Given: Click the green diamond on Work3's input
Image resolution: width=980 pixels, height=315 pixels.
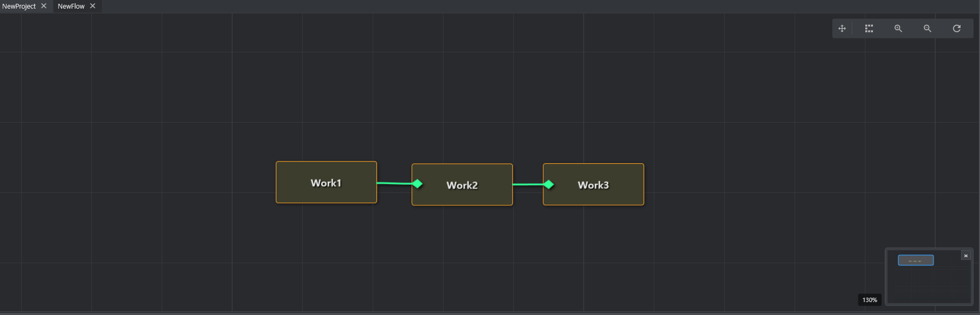Looking at the screenshot, I should tap(548, 185).
